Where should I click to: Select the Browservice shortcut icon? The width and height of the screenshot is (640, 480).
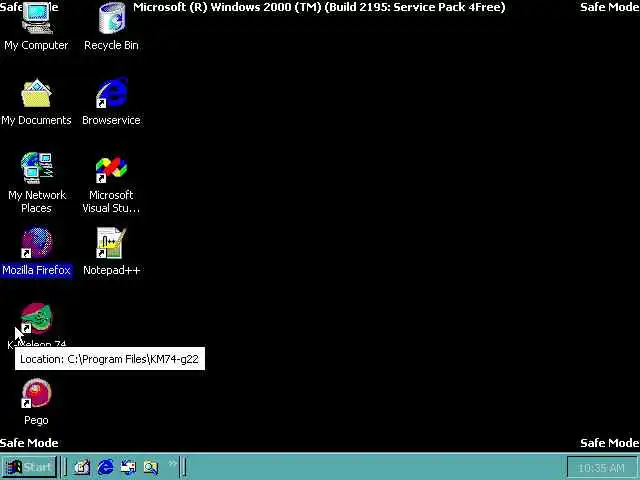click(111, 93)
